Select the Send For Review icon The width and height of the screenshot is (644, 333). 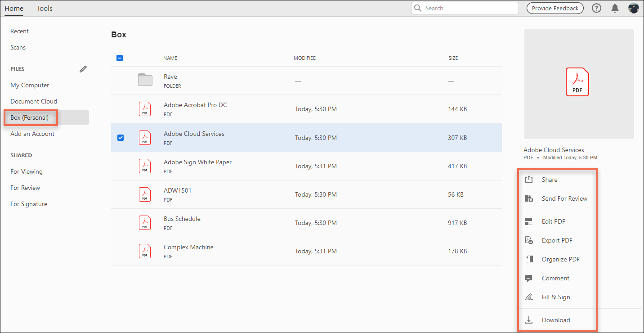(x=529, y=198)
